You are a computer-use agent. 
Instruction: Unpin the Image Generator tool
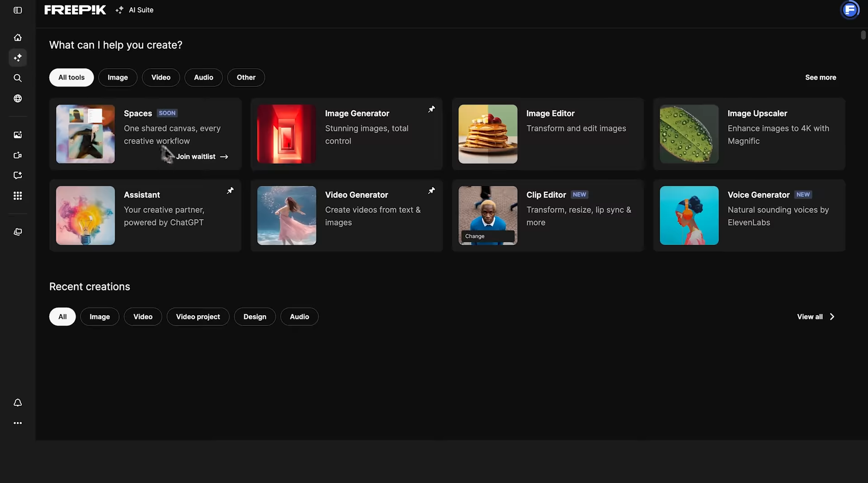coord(431,109)
